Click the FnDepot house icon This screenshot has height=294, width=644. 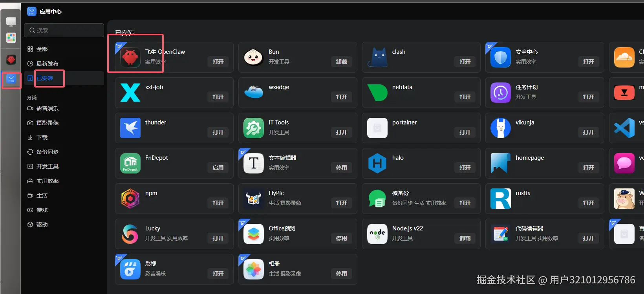(130, 163)
